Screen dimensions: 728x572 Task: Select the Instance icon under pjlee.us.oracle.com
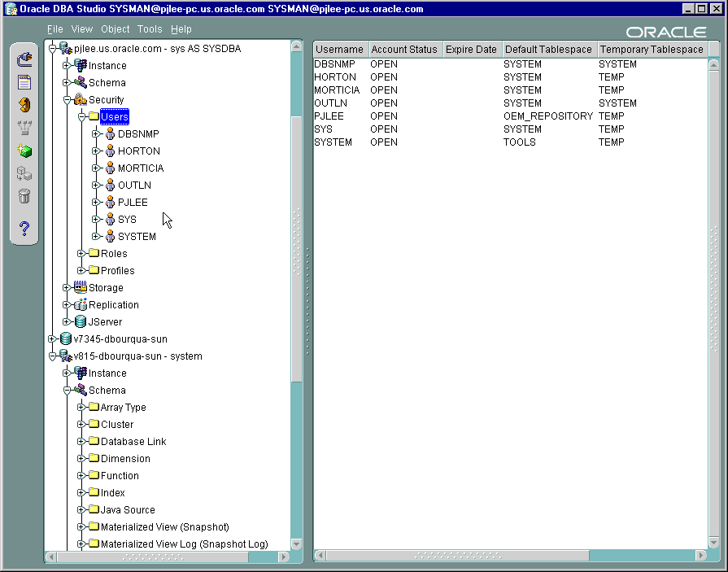tap(81, 65)
